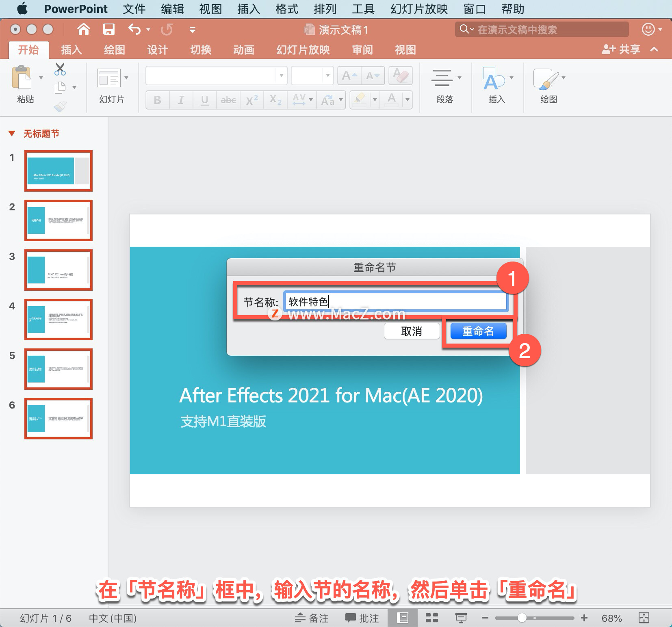Toggle Strikethrough formatting

coord(228,100)
